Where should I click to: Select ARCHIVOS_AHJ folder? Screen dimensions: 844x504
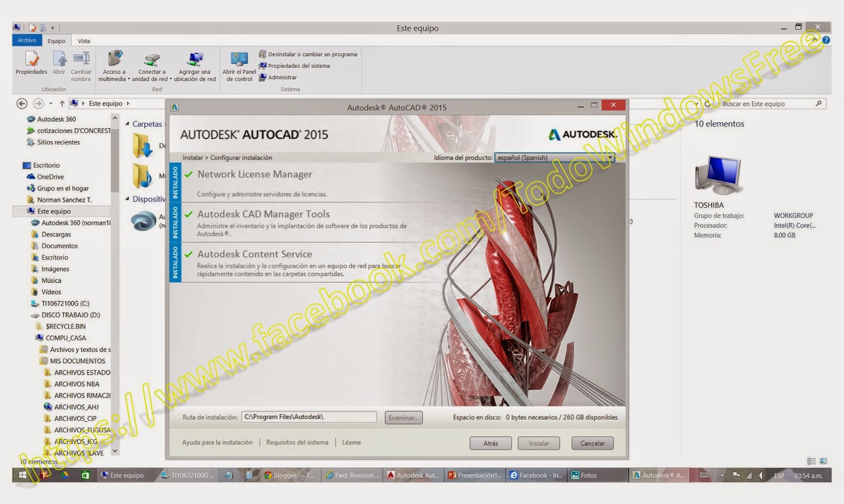pos(71,407)
